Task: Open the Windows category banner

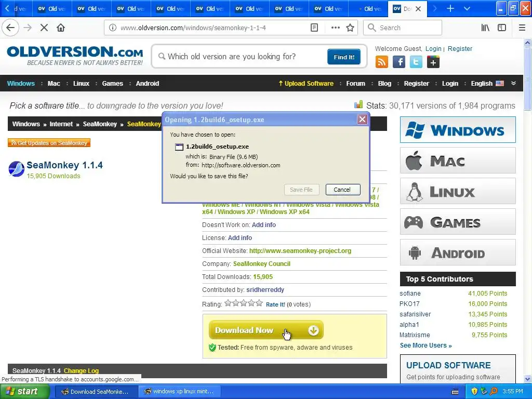Action: (458, 130)
